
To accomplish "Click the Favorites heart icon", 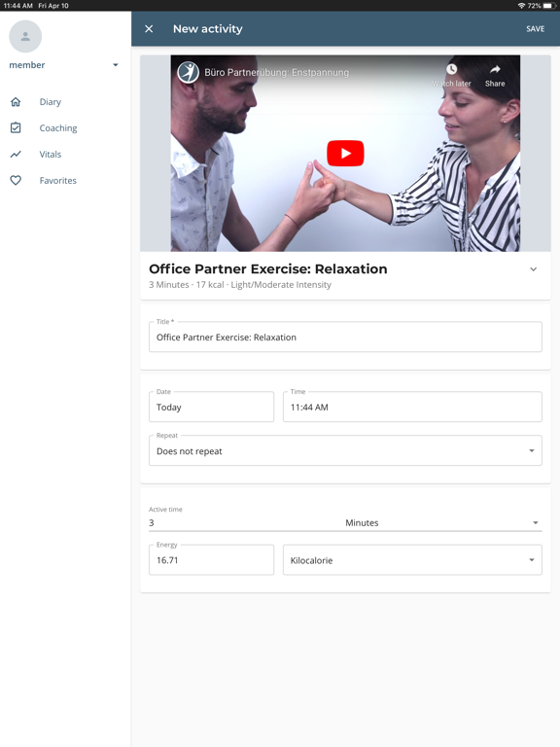I will (x=16, y=180).
